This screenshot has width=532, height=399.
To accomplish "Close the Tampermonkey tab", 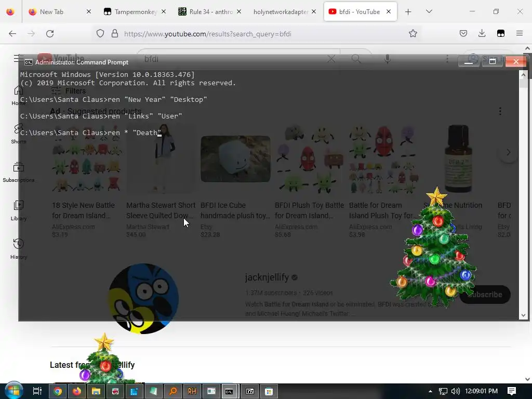I will click(164, 12).
